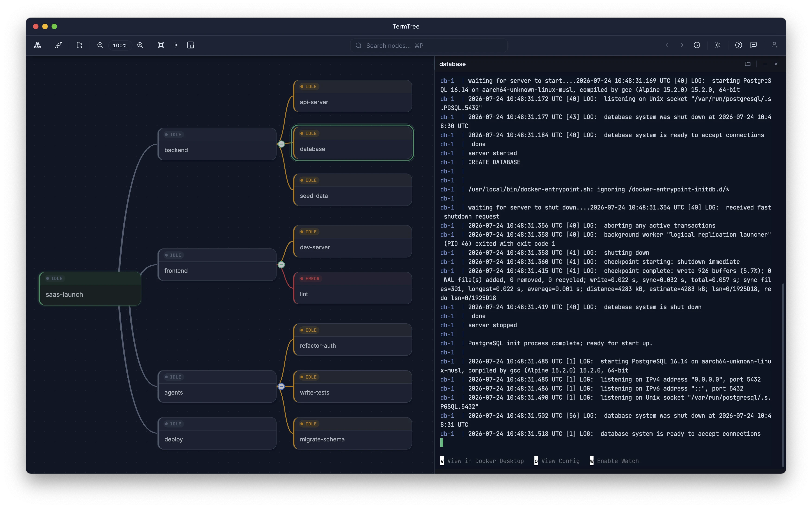Click the export file icon
The width and height of the screenshot is (812, 508).
[x=79, y=45]
